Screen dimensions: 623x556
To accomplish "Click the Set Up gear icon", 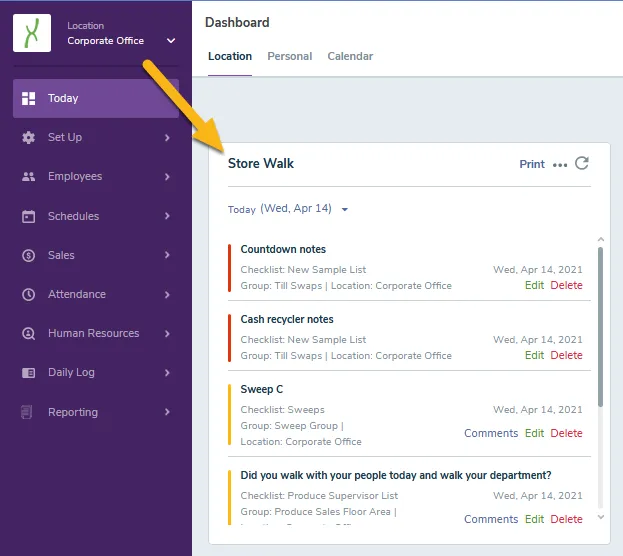I will pos(28,138).
